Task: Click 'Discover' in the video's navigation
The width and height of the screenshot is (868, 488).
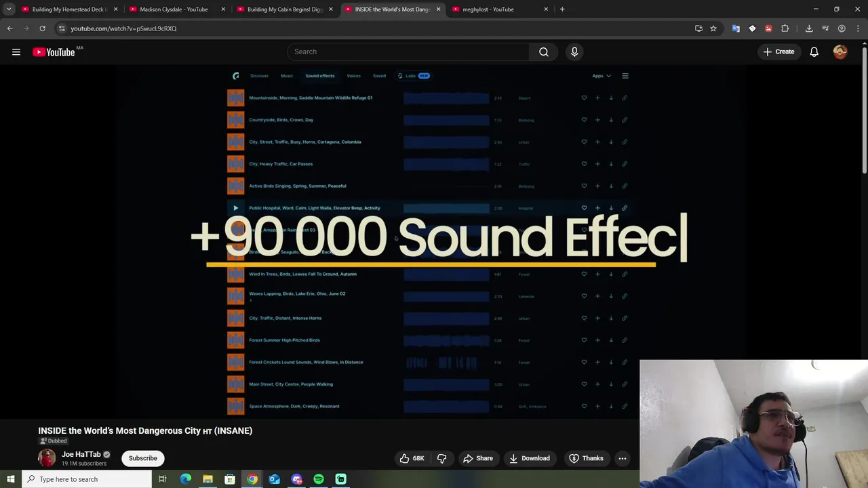Action: tap(259, 76)
